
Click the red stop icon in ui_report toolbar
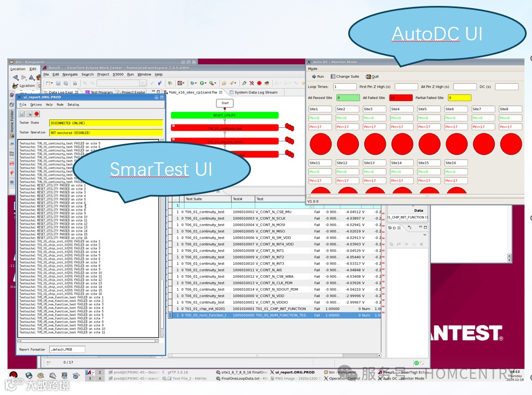point(37,114)
